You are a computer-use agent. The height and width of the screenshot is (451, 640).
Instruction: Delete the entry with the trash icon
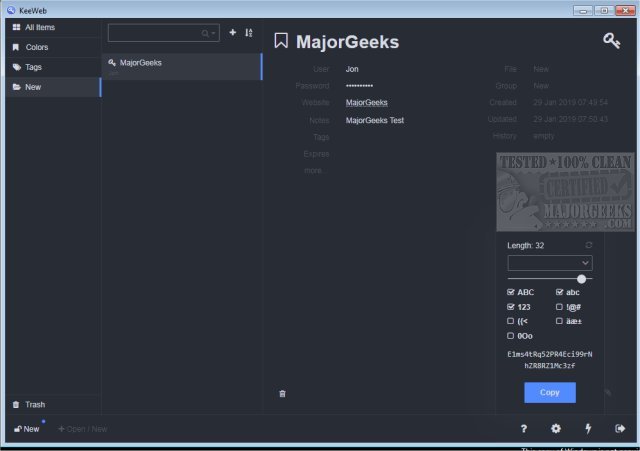pyautogui.click(x=282, y=393)
